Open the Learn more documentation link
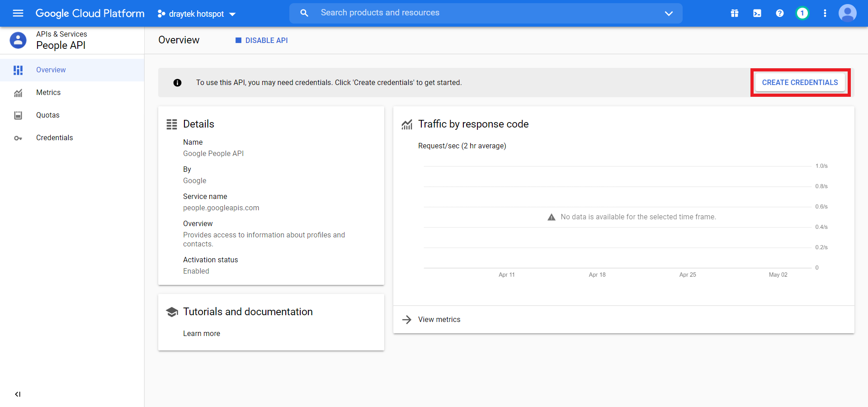Screen dimensions: 868x407 coord(202,333)
